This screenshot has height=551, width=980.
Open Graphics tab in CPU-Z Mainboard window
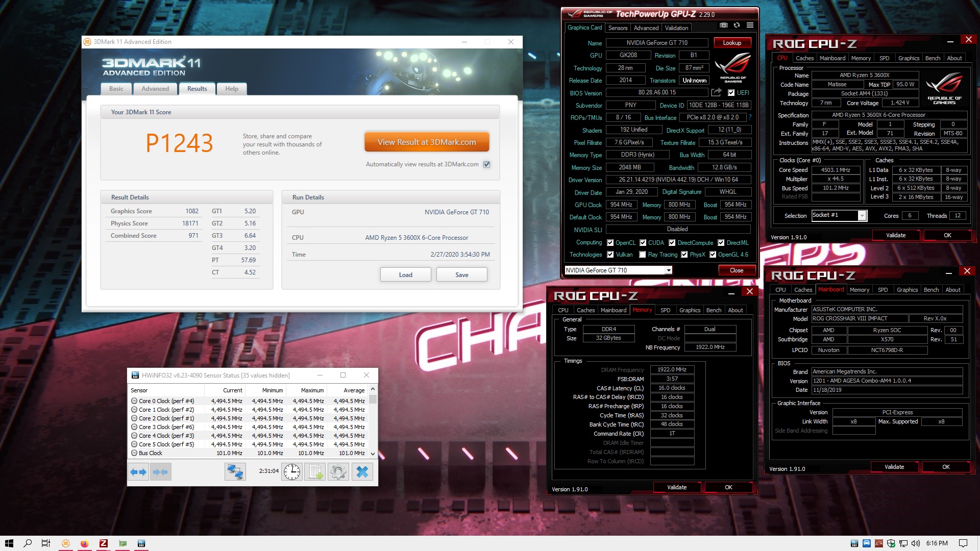click(x=907, y=290)
